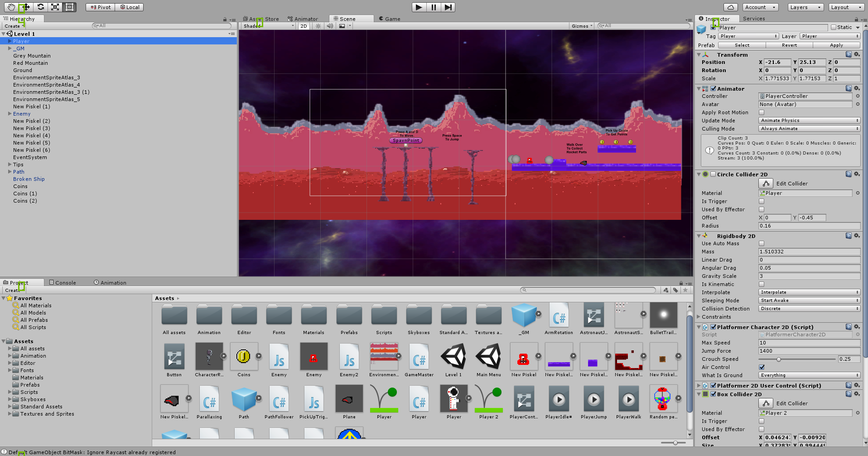Expand the Constraints section
868x456 pixels.
click(699, 317)
